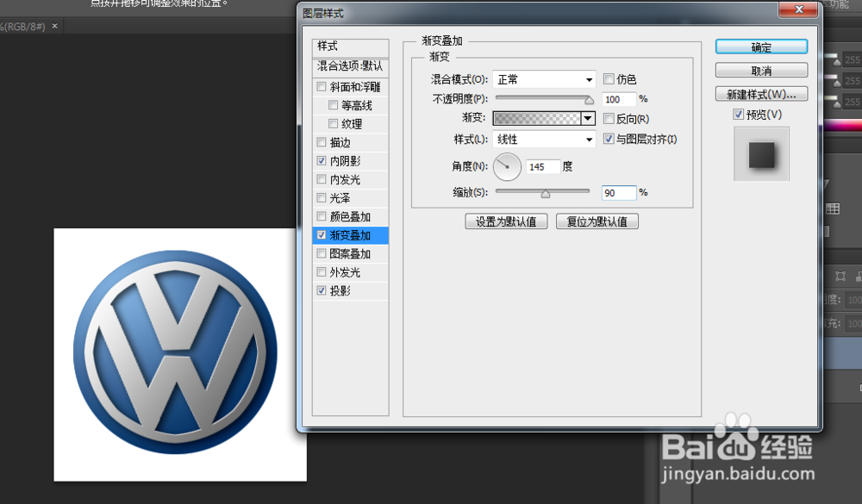Viewport: 862px width, 504px height.
Task: Select 描边 style row label
Action: click(x=340, y=142)
